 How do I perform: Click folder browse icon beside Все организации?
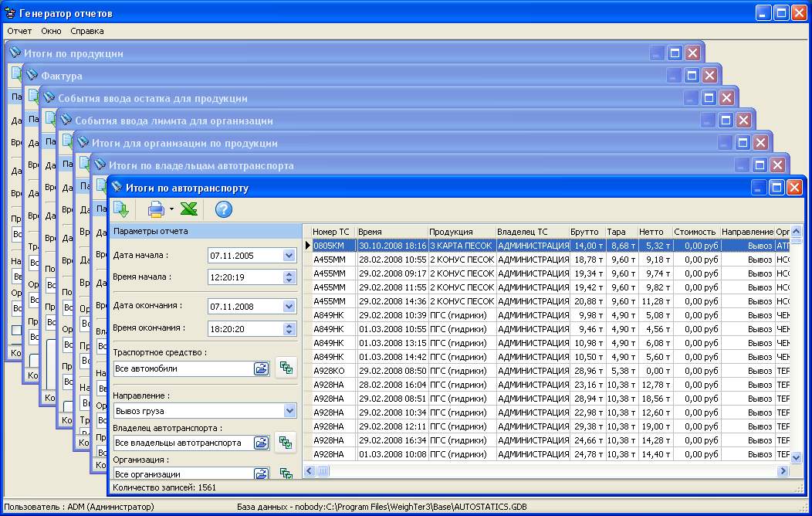pyautogui.click(x=261, y=474)
